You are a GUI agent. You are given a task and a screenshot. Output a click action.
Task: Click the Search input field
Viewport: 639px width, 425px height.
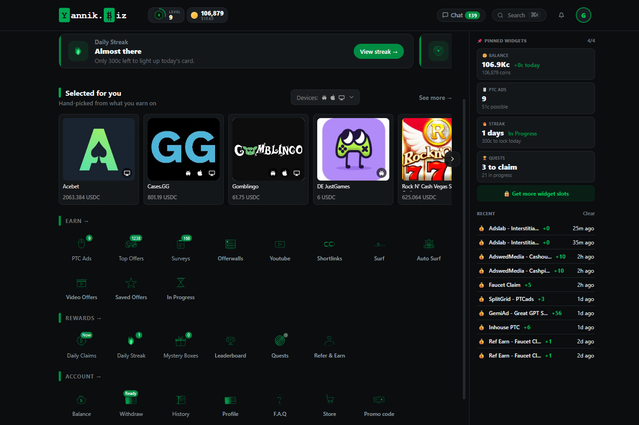[519, 15]
